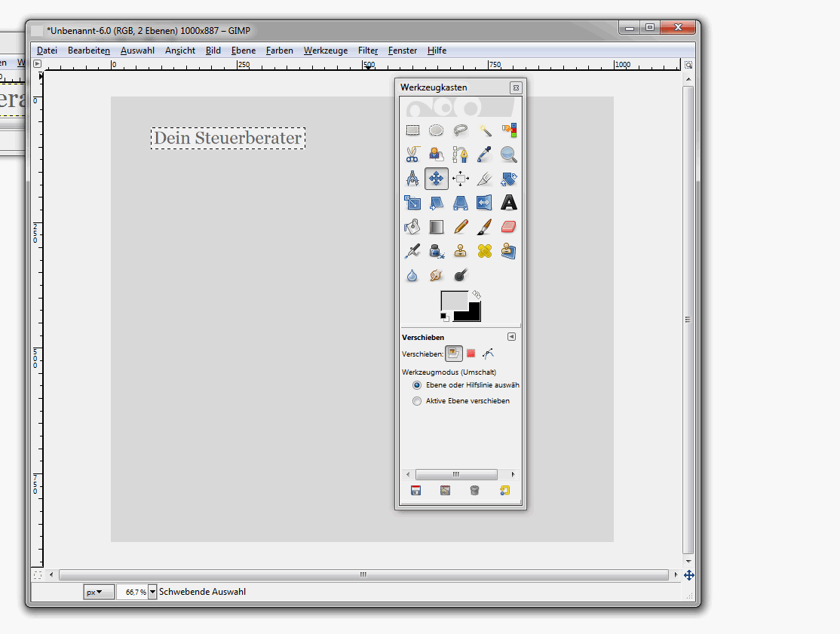Viewport: 840px width, 634px height.
Task: Open the Ansicht menu
Action: coord(180,51)
